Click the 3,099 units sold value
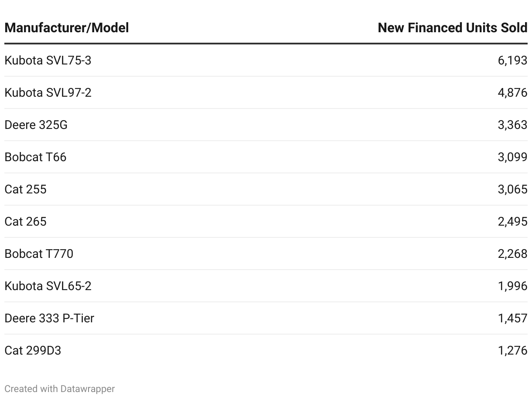 coord(512,157)
